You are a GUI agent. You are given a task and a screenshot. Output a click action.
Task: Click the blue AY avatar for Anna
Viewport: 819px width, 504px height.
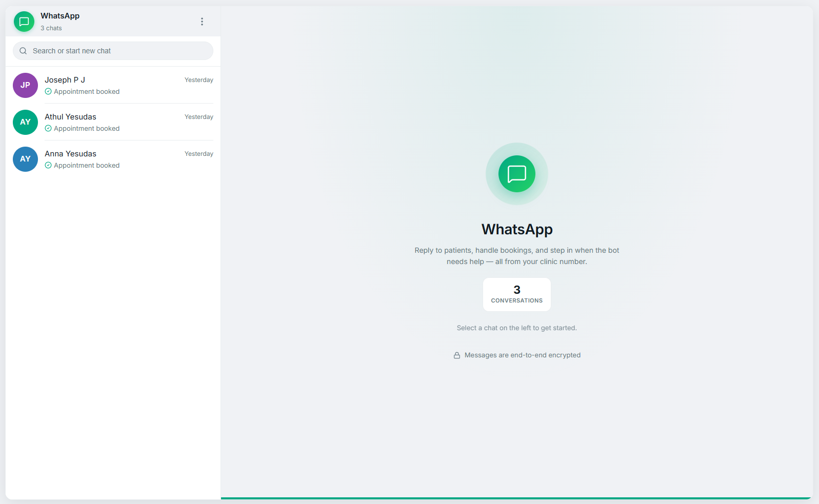point(25,159)
